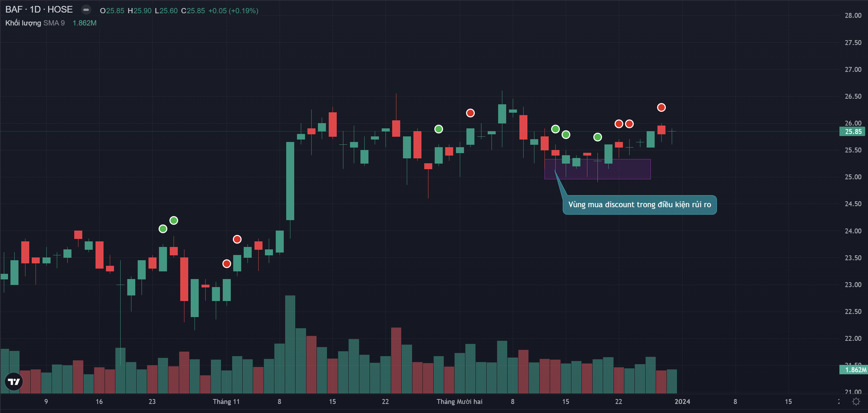Click the topmost red dot marker in late December
The width and height of the screenshot is (868, 413).
[661, 107]
